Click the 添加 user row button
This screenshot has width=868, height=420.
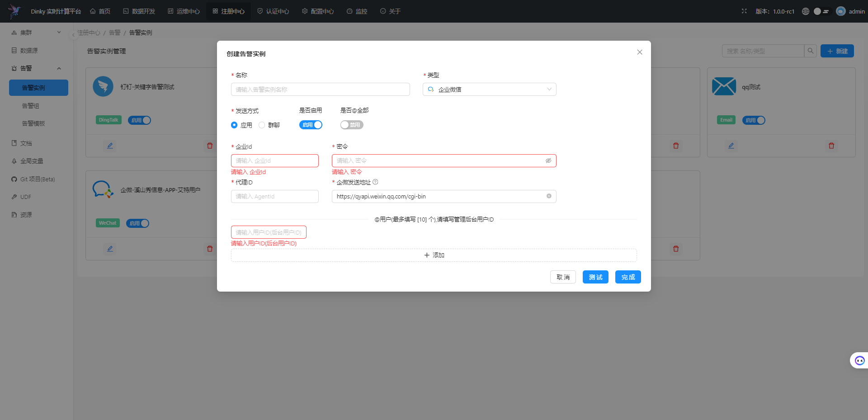click(434, 255)
